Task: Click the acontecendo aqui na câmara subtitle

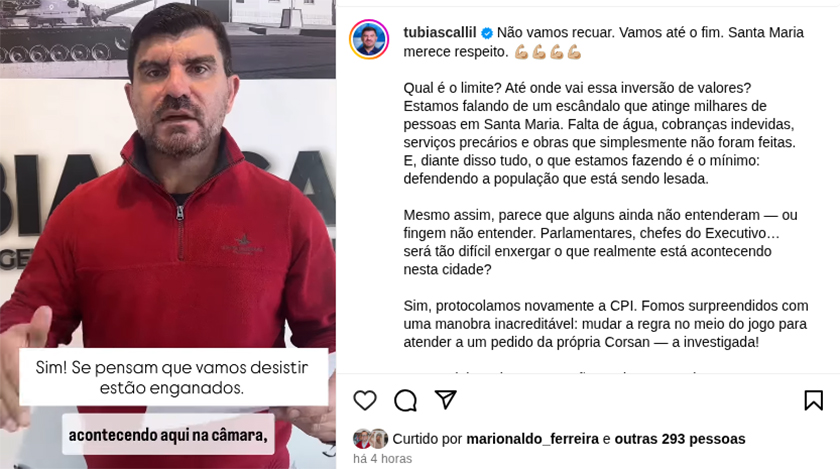Action: [x=168, y=435]
